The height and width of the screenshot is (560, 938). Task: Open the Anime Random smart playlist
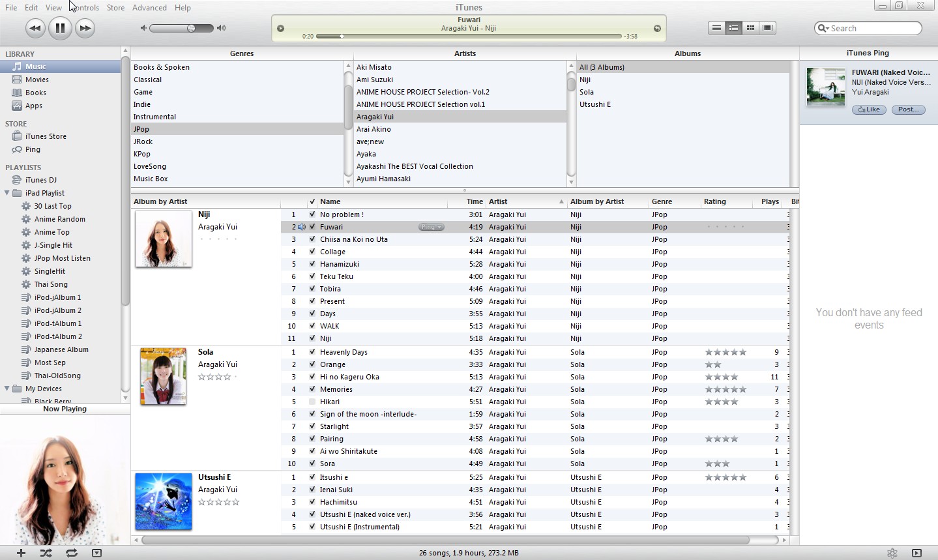pyautogui.click(x=61, y=219)
